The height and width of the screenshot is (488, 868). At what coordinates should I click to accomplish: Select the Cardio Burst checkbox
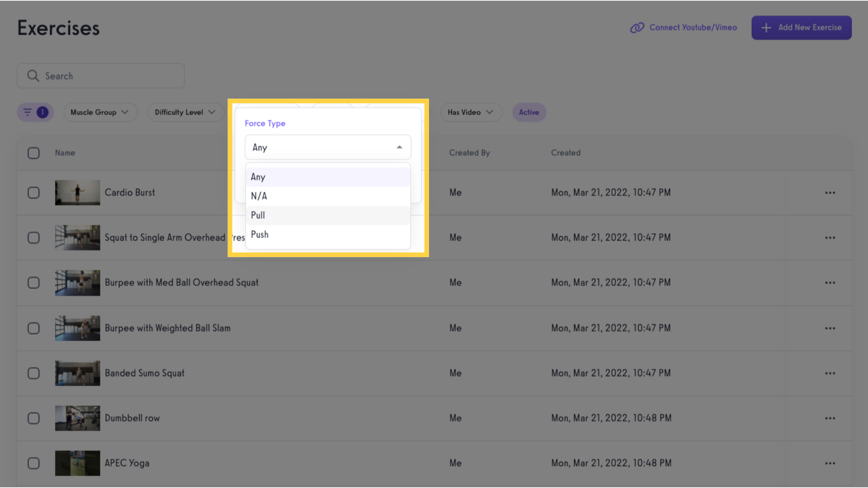(x=33, y=193)
